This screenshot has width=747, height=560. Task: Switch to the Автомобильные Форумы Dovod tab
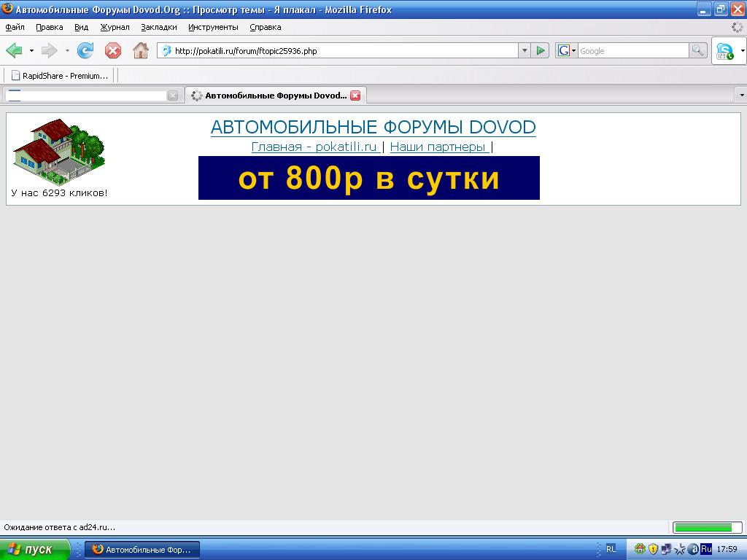pyautogui.click(x=275, y=96)
